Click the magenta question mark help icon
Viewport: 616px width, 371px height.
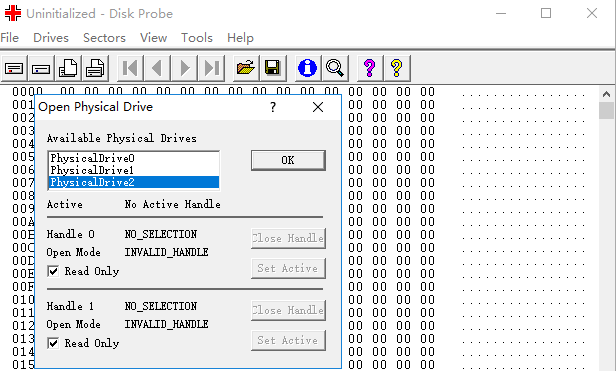pos(370,68)
